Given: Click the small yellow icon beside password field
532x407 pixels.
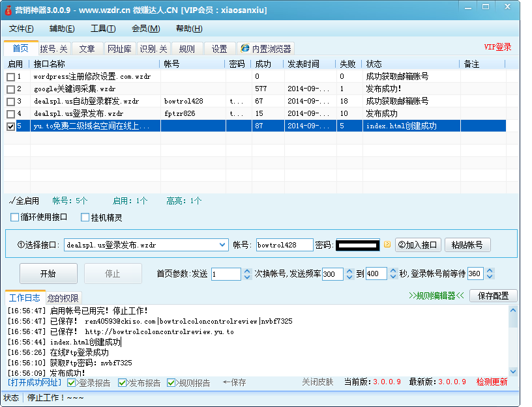Looking at the screenshot, I should (x=387, y=245).
